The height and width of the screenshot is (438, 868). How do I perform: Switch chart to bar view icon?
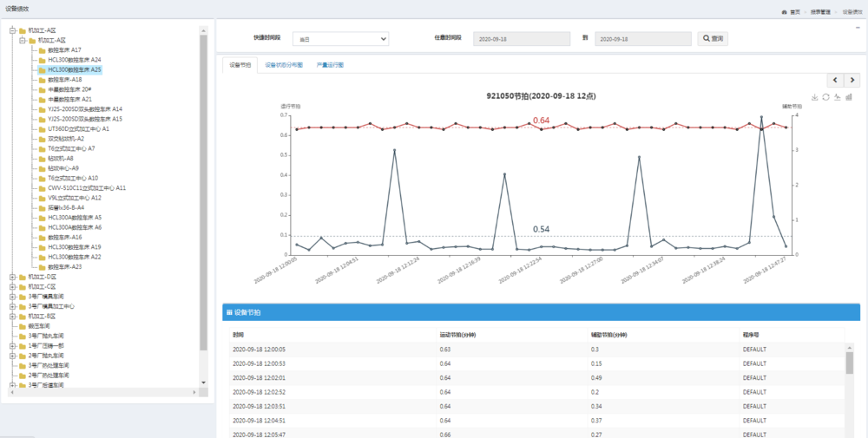click(x=848, y=97)
